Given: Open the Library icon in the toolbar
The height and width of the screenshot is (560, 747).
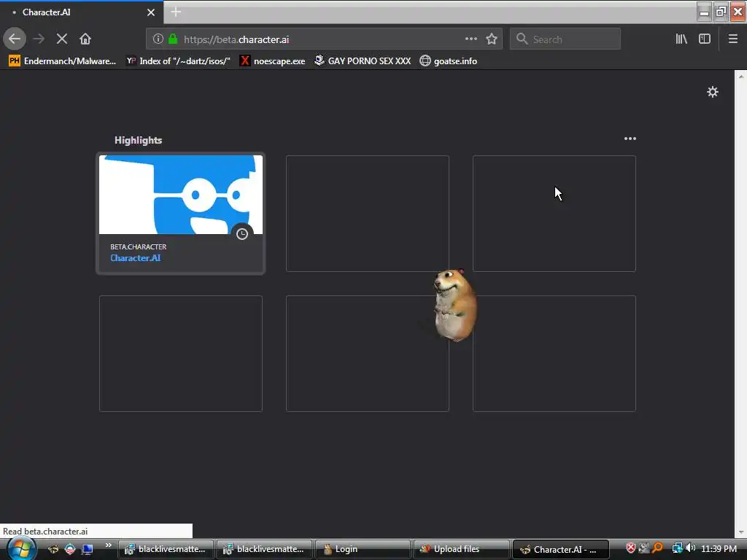Looking at the screenshot, I should [x=681, y=39].
